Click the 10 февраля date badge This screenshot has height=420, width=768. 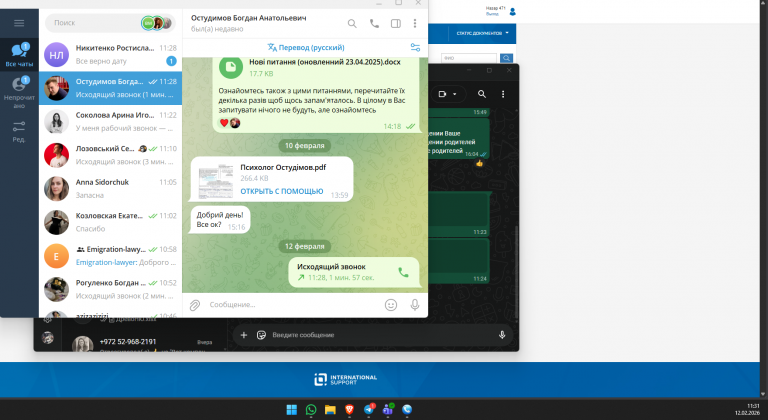(x=305, y=146)
